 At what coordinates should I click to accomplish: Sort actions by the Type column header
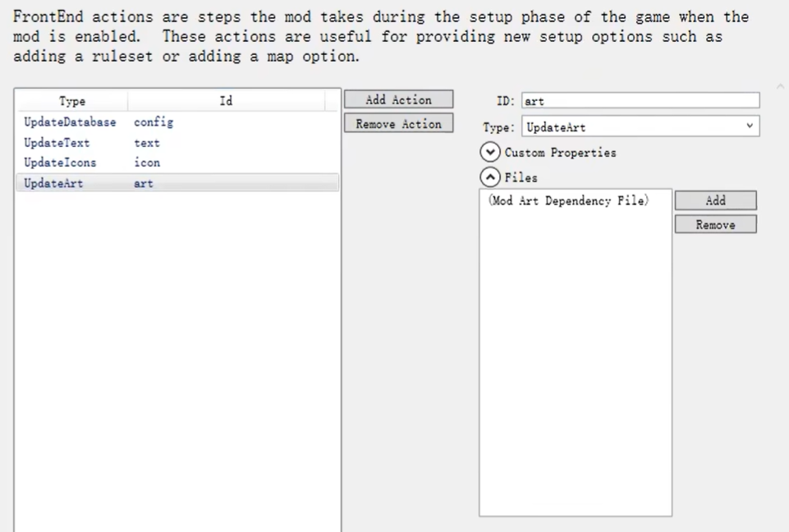pyautogui.click(x=72, y=101)
